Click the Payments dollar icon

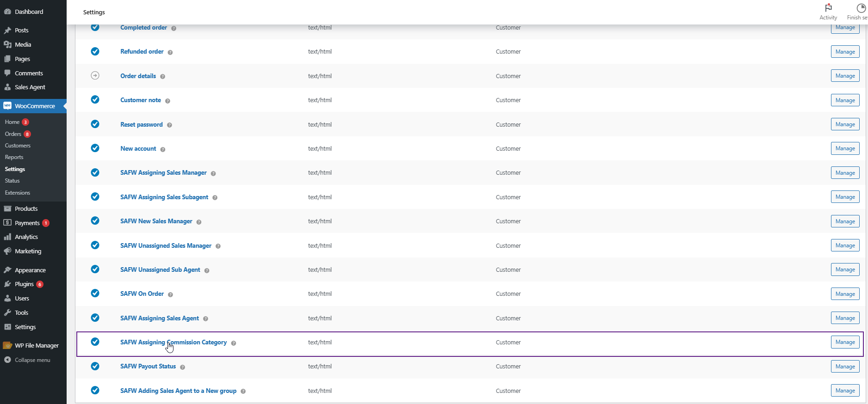coord(7,223)
